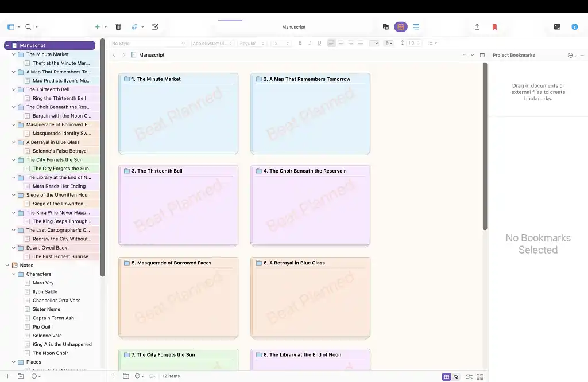588x382 pixels.
Task: Select card '6. A Betrayal in Blue Glass'
Action: [x=310, y=297]
